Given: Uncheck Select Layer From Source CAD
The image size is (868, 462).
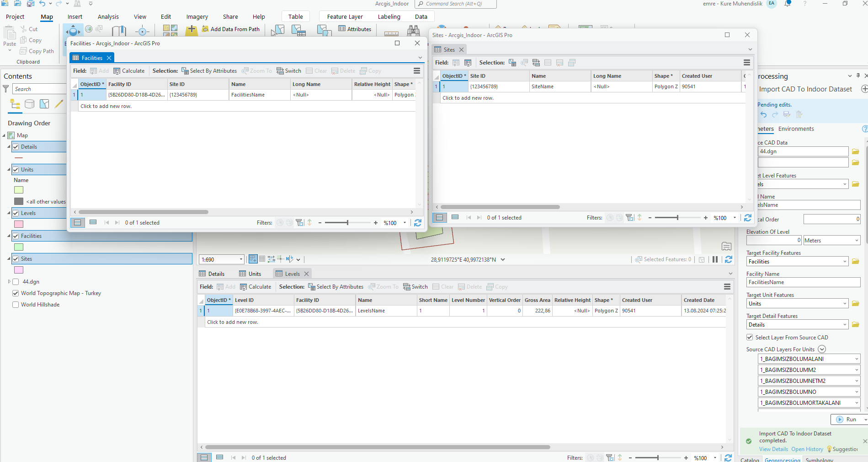Looking at the screenshot, I should [x=750, y=338].
